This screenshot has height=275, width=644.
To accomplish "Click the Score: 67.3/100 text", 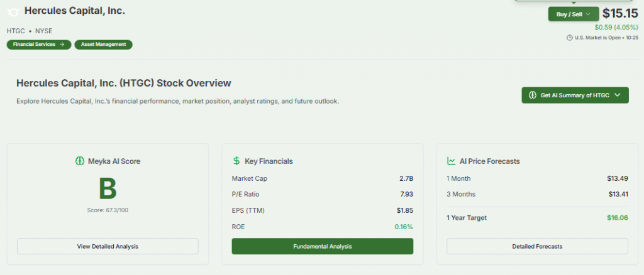I will click(108, 210).
